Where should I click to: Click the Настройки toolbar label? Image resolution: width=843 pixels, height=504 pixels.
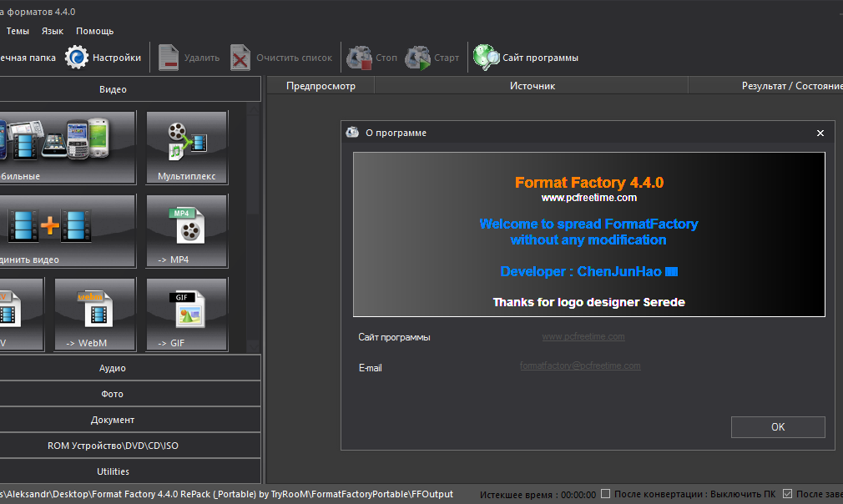tap(117, 58)
